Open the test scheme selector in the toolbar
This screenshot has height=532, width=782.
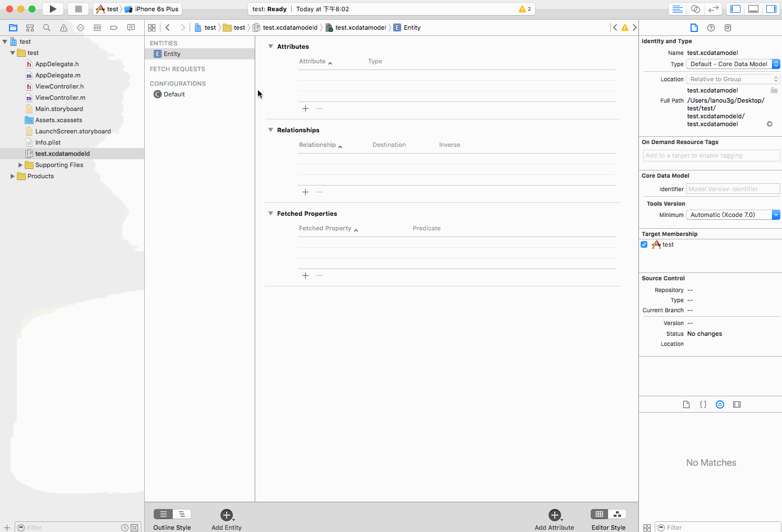(108, 9)
